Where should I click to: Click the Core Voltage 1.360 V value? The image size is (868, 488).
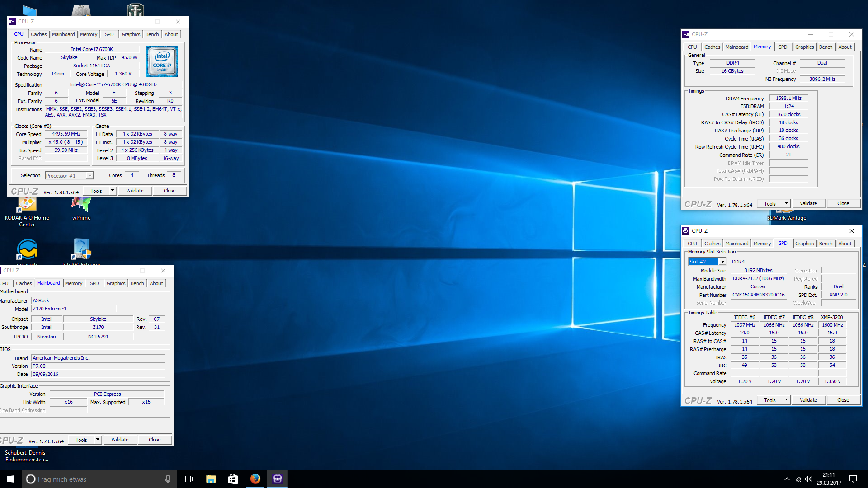(123, 74)
